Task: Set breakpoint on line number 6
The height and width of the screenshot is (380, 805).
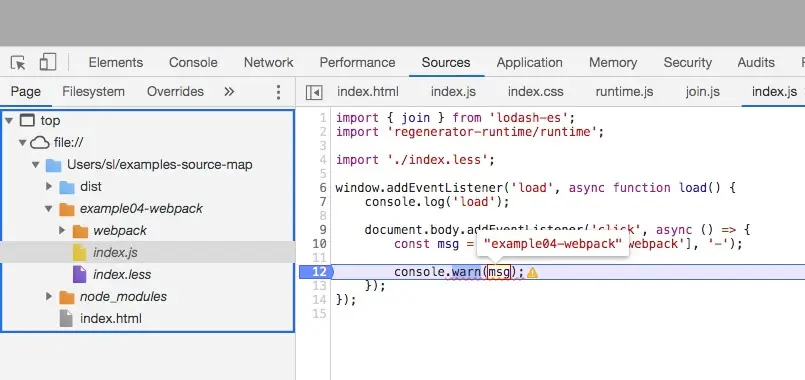Action: click(323, 188)
